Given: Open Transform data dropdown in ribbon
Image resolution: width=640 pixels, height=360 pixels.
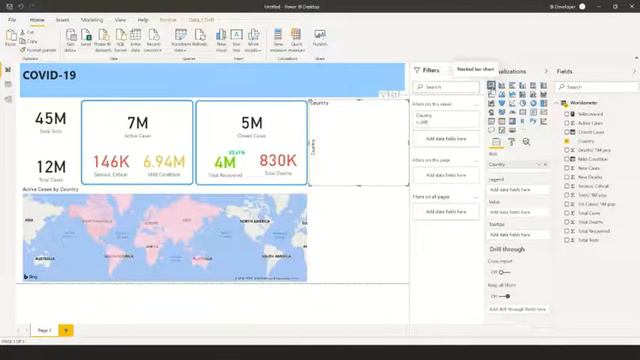Looking at the screenshot, I should pos(180,40).
